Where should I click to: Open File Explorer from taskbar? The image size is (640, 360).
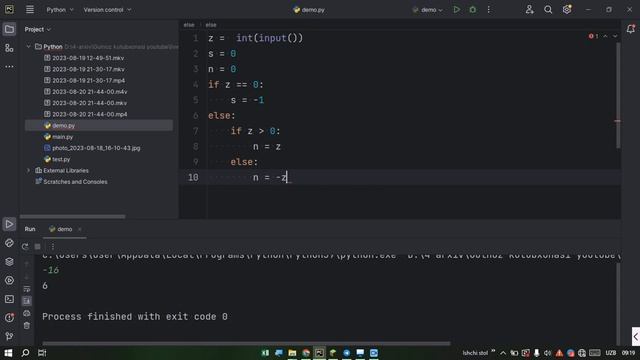click(x=292, y=353)
